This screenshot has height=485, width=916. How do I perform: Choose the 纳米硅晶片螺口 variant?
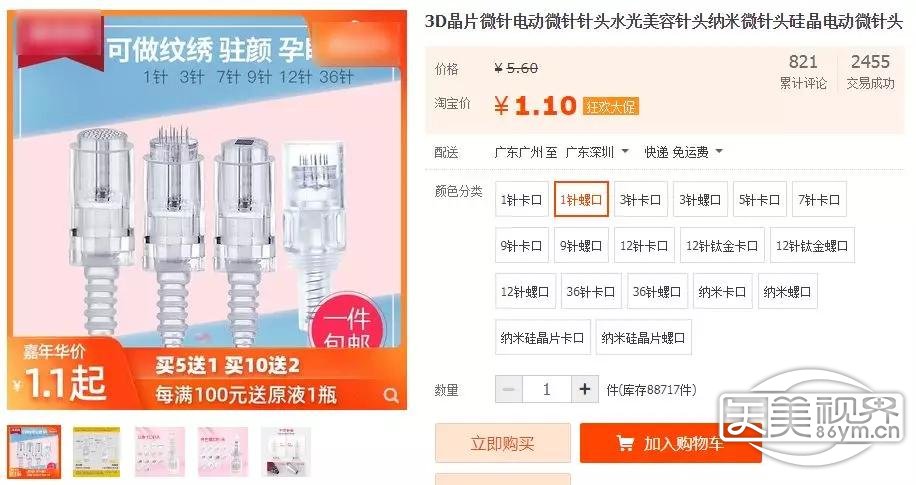pos(643,338)
